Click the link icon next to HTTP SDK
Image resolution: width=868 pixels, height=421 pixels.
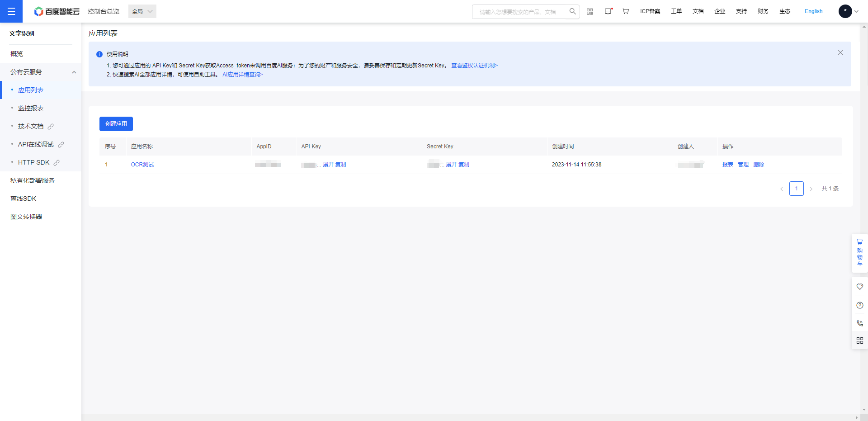57,163
